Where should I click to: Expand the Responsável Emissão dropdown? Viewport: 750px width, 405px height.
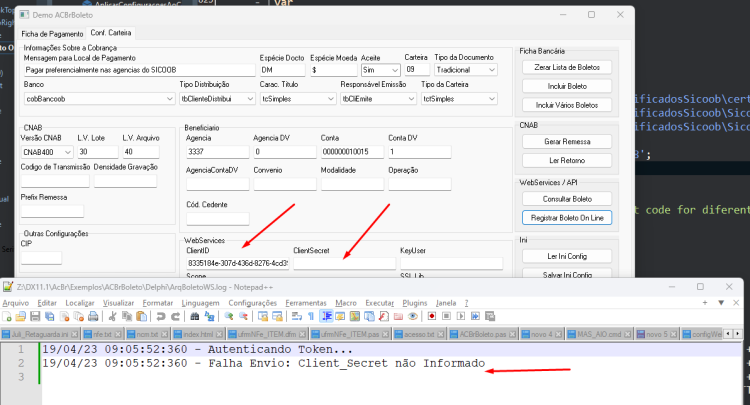point(378,99)
